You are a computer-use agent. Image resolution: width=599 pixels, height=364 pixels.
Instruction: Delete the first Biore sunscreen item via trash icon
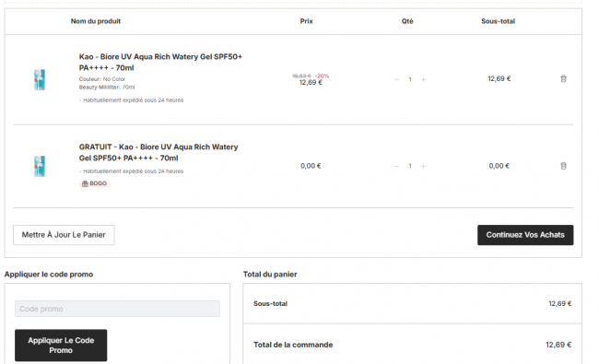pos(563,78)
